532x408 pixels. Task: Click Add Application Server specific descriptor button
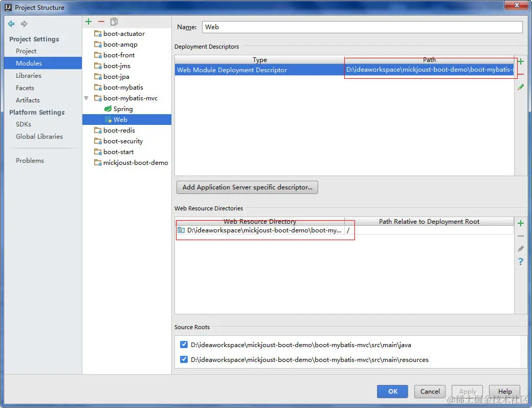248,187
